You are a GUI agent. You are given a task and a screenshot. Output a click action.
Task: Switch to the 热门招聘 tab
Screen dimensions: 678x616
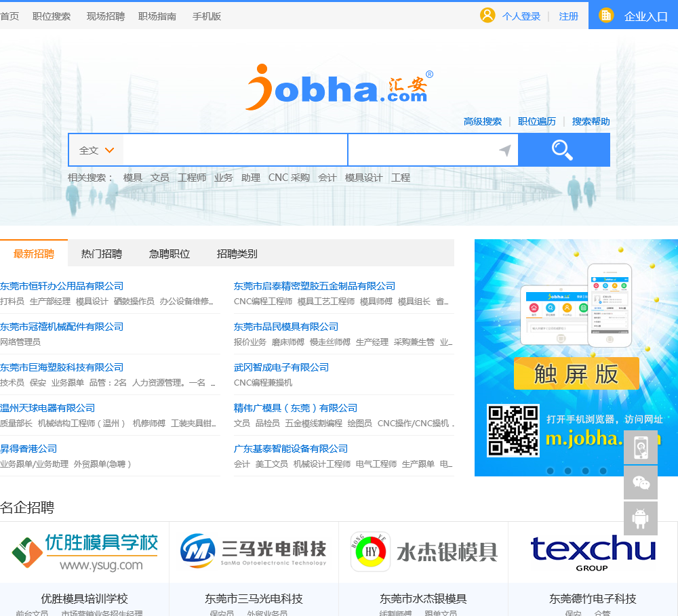point(102,253)
